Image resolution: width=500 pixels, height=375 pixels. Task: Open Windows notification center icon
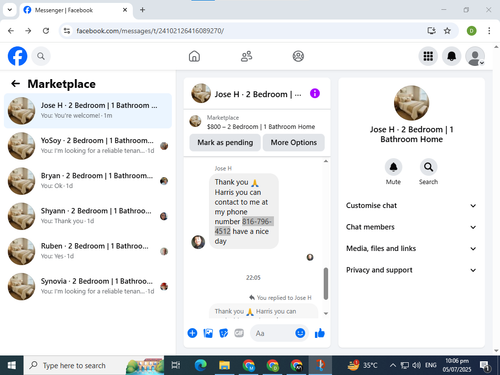click(485, 366)
